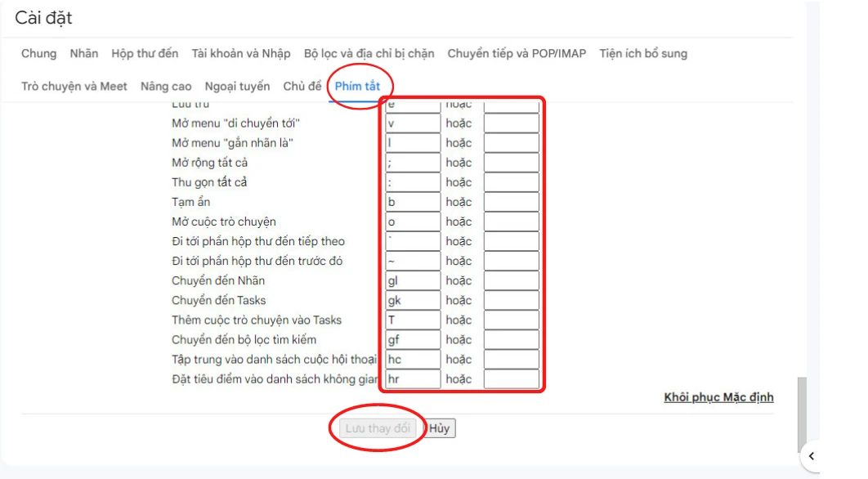Click alternate key field for Chuyển đến bộ lọc tìm kiếm

tap(512, 339)
